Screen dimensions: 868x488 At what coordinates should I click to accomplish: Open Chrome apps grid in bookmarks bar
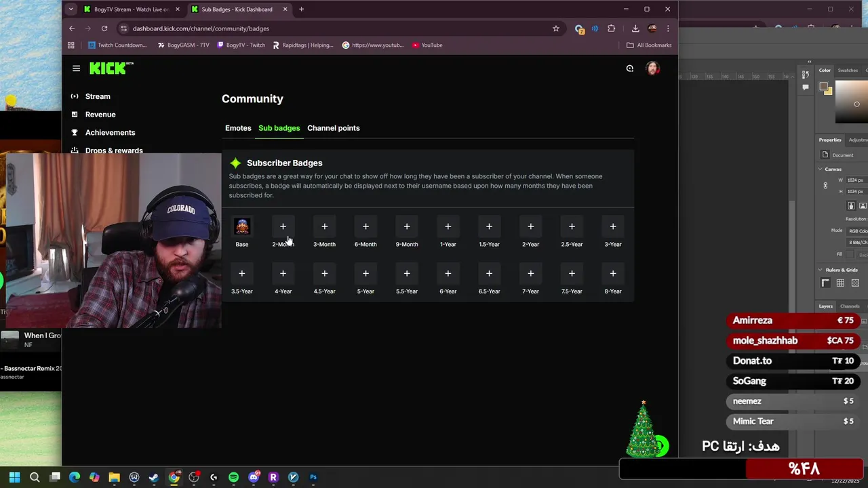click(71, 45)
